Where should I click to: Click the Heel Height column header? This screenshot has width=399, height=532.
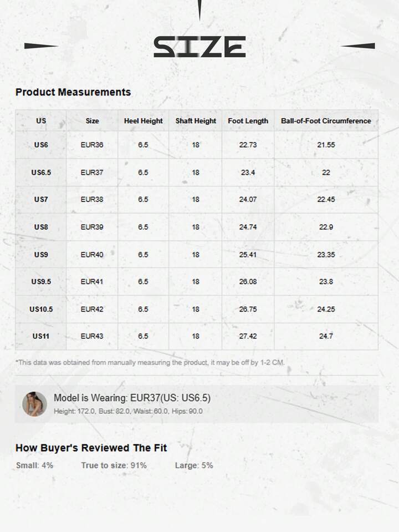(x=143, y=121)
